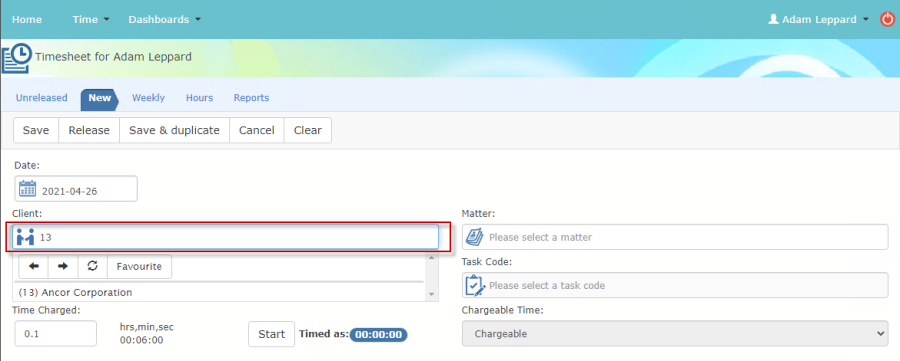Select (13) Ancor Corporation client result
Image resolution: width=900 pixels, height=361 pixels.
click(x=75, y=293)
